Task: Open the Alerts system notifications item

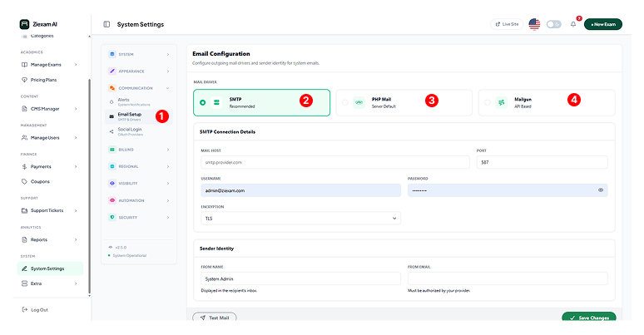Action: coord(129,101)
